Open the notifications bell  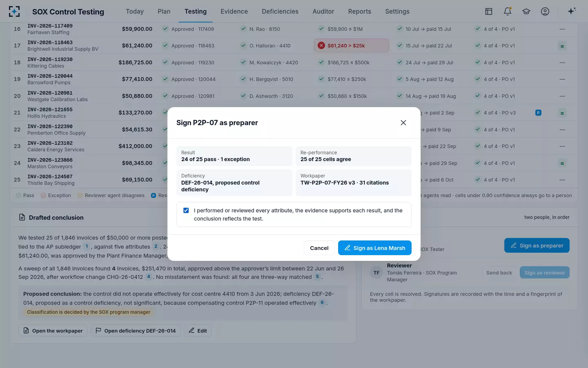(508, 11)
